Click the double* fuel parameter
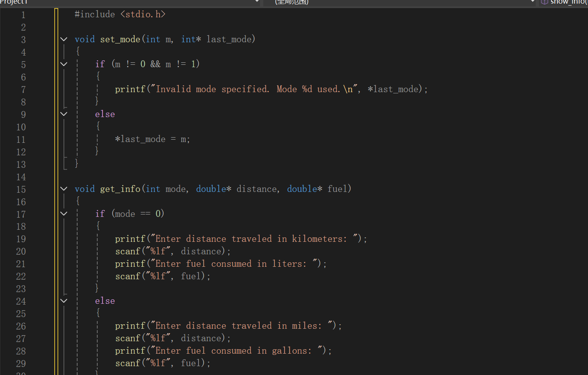 317,189
